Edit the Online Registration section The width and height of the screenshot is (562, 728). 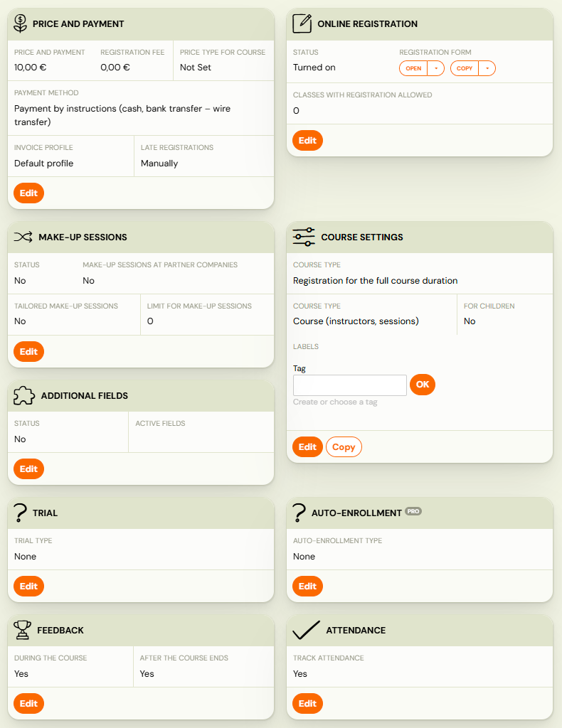pos(307,141)
